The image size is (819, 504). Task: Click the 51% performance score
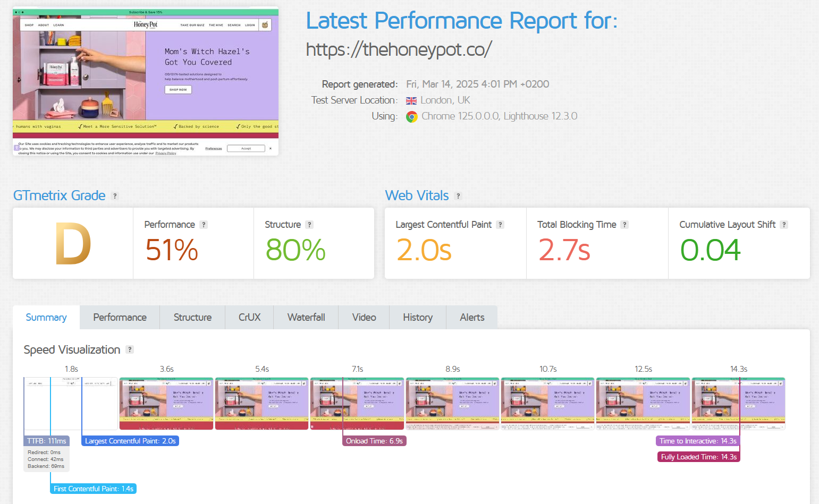point(172,250)
